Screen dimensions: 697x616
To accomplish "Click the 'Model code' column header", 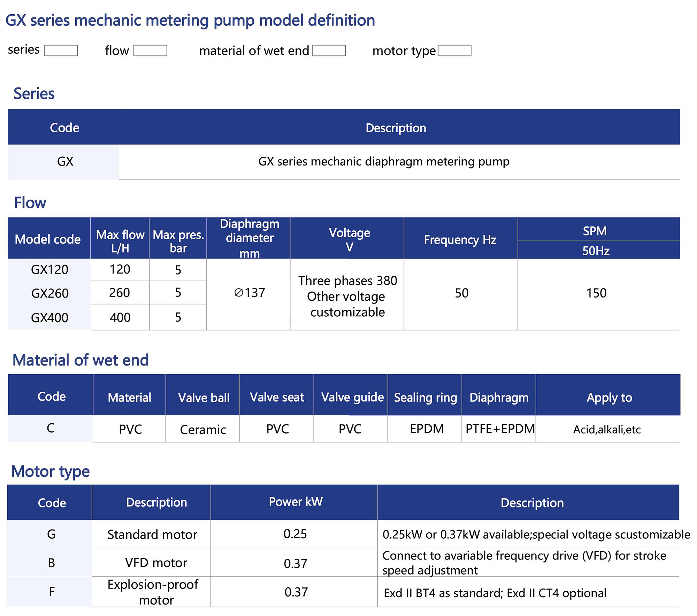I will [48, 239].
